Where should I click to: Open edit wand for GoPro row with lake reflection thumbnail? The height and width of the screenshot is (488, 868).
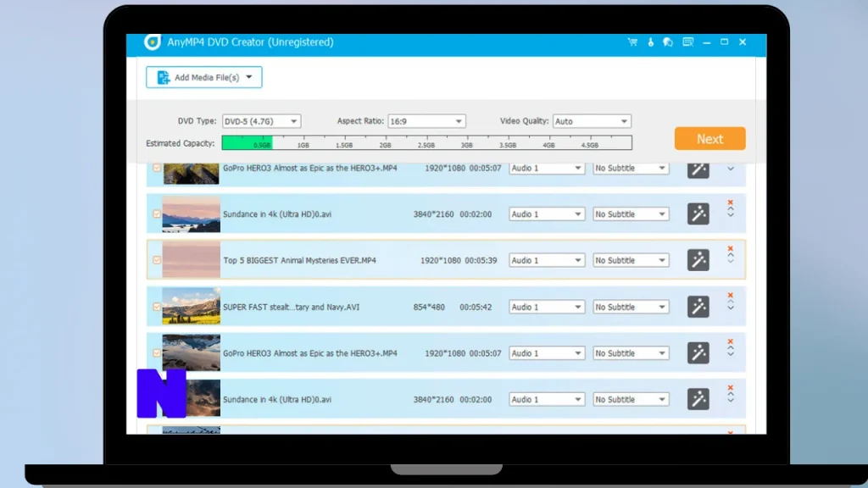698,353
